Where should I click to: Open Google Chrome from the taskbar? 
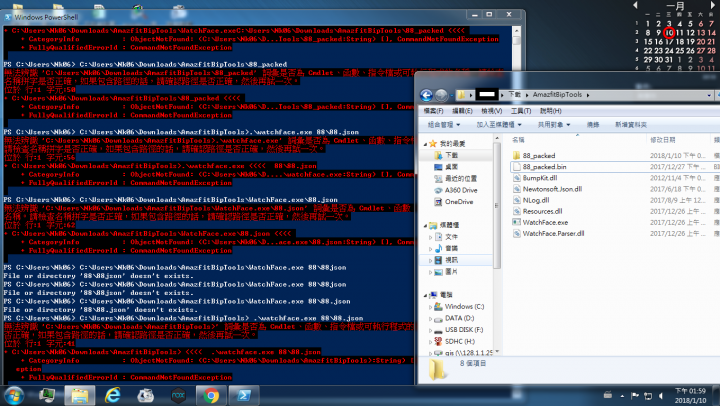tap(211, 395)
